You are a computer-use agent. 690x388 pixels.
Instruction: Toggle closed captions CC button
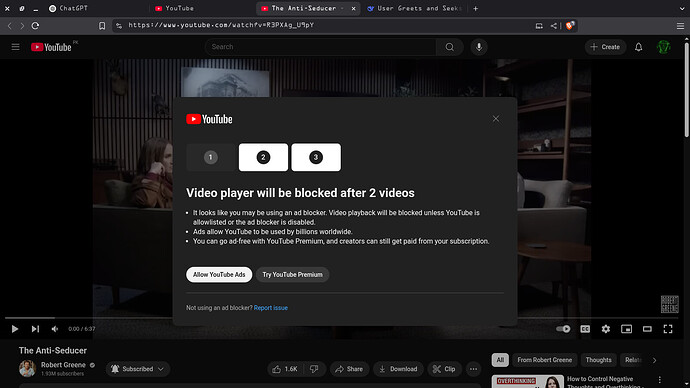[585, 329]
